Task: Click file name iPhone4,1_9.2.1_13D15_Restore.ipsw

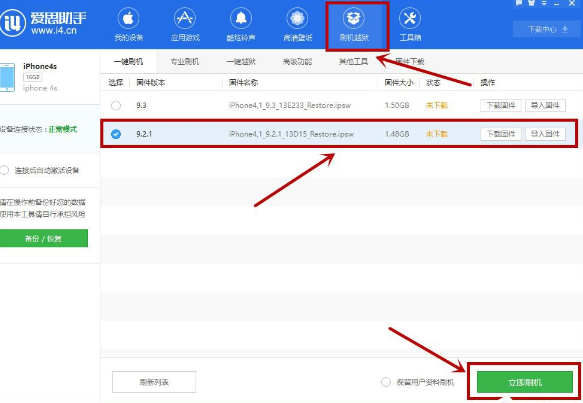Action: (x=292, y=134)
